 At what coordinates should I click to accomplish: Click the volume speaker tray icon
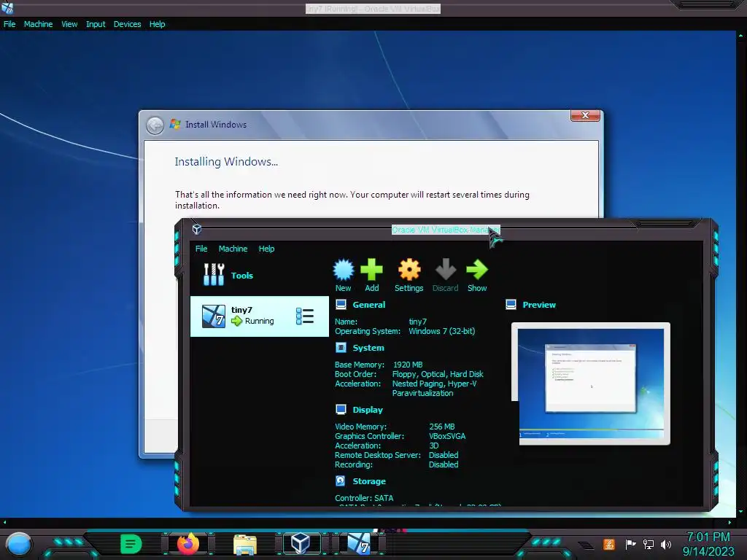[666, 544]
